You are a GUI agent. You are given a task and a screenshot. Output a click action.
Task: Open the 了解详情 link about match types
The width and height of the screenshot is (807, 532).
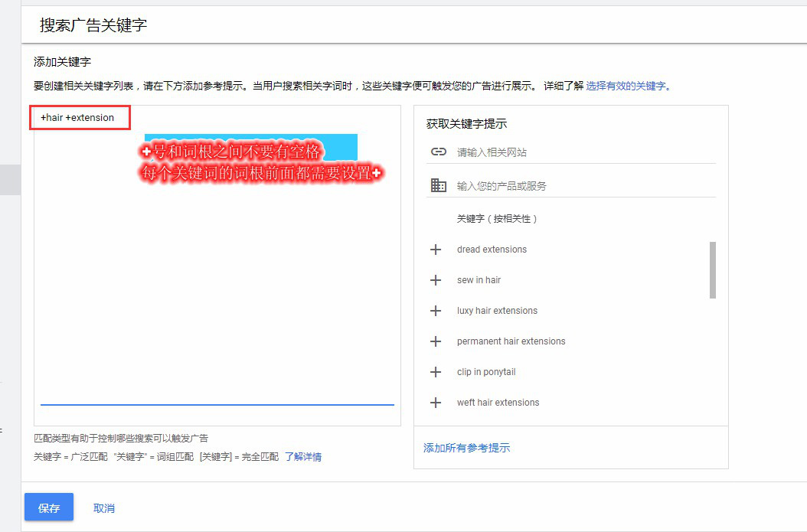click(303, 457)
